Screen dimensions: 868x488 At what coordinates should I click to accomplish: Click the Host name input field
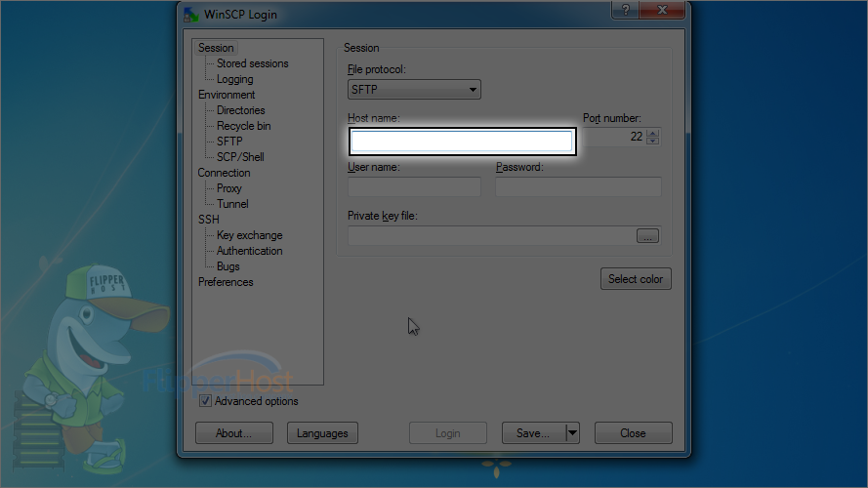click(462, 142)
